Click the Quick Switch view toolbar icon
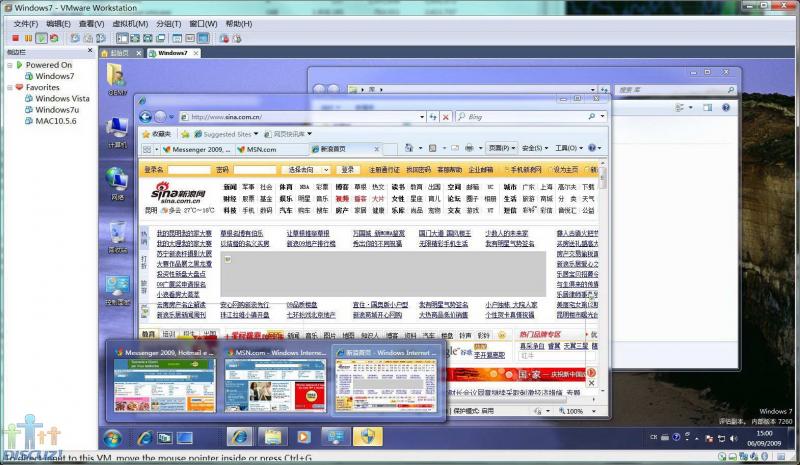800x465 pixels. coord(135,38)
